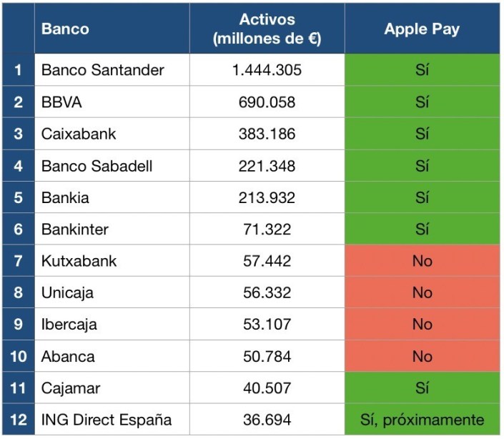Select the Abanca bank cell
The image size is (504, 439).
point(68,356)
